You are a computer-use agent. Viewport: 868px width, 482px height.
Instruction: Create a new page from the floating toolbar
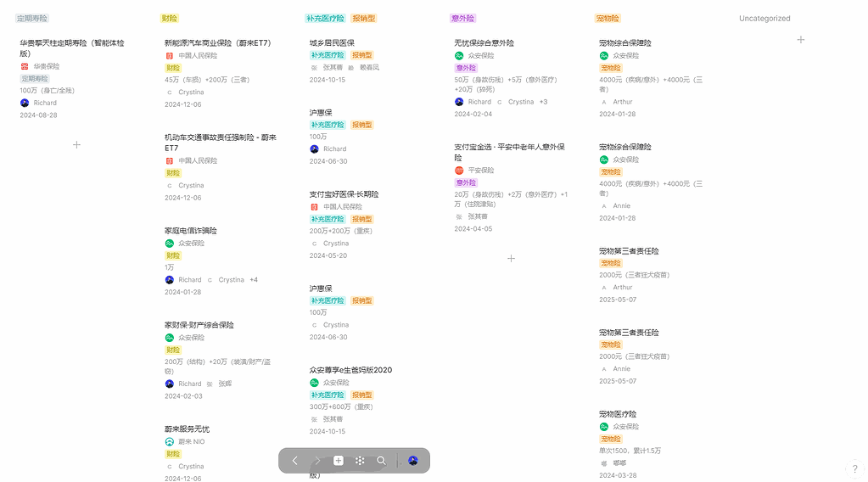click(x=339, y=461)
